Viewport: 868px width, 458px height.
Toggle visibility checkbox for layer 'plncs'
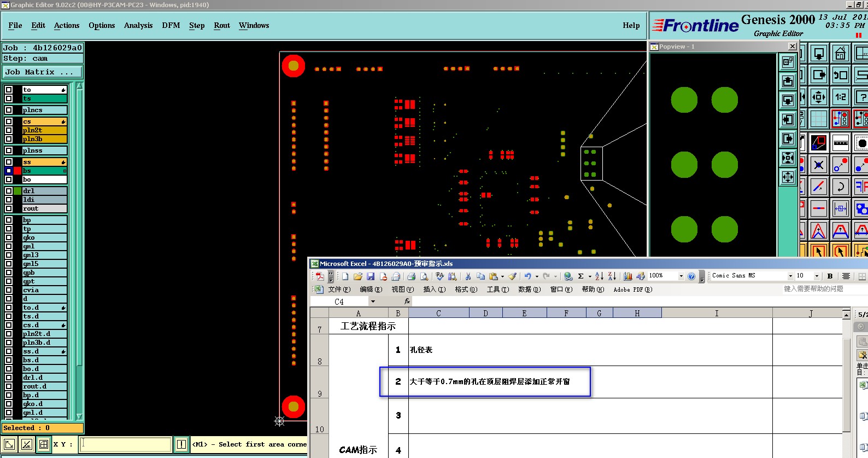[x=9, y=110]
